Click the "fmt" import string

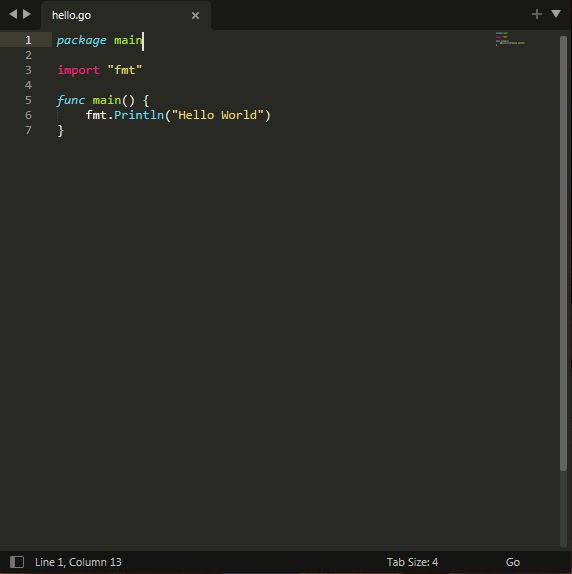[x=124, y=70]
